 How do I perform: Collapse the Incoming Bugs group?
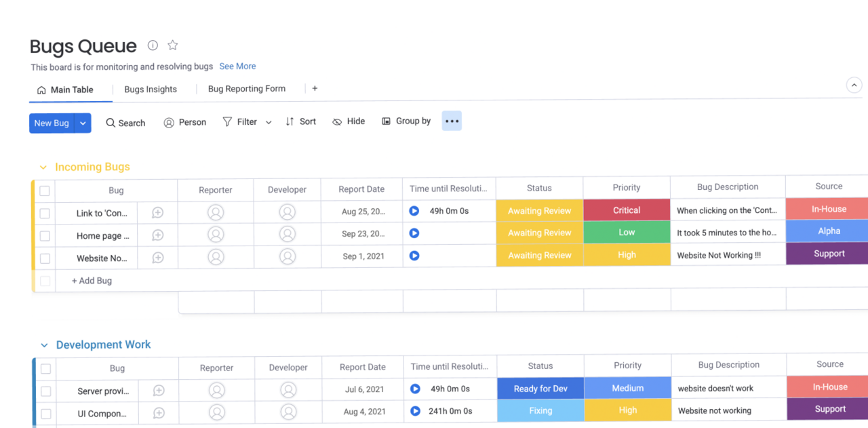coord(43,168)
